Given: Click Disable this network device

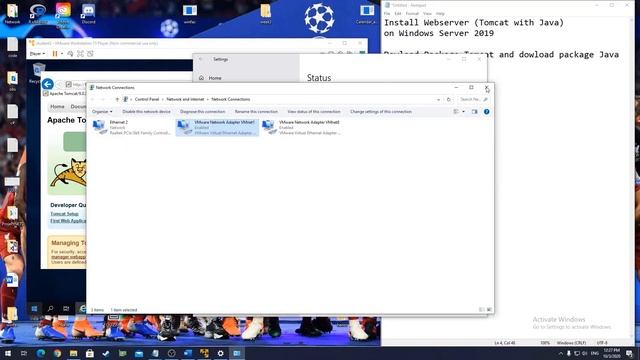Looking at the screenshot, I should tap(147, 111).
